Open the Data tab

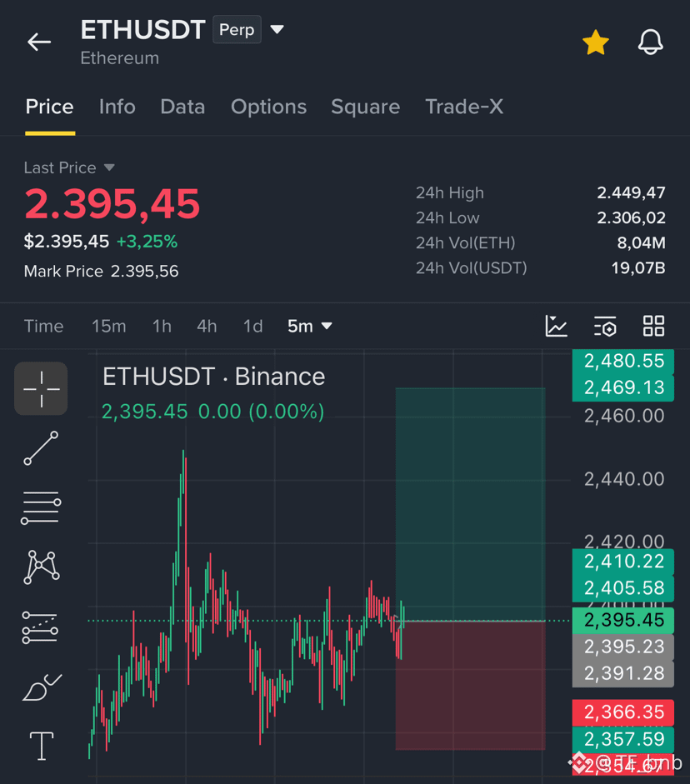coord(182,107)
